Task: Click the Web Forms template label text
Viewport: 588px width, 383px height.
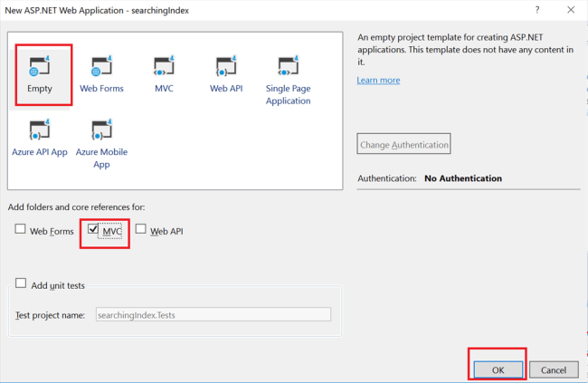Action: pyautogui.click(x=101, y=89)
